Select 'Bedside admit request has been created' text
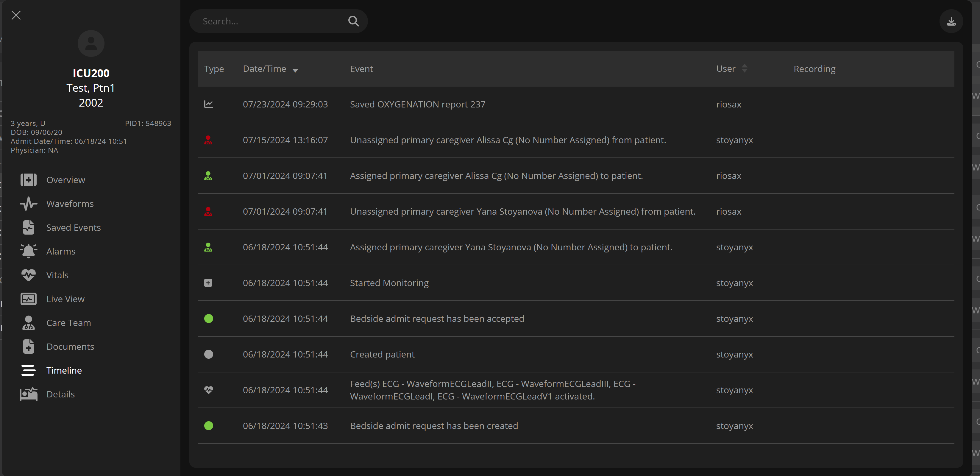The width and height of the screenshot is (980, 476). 434,426
